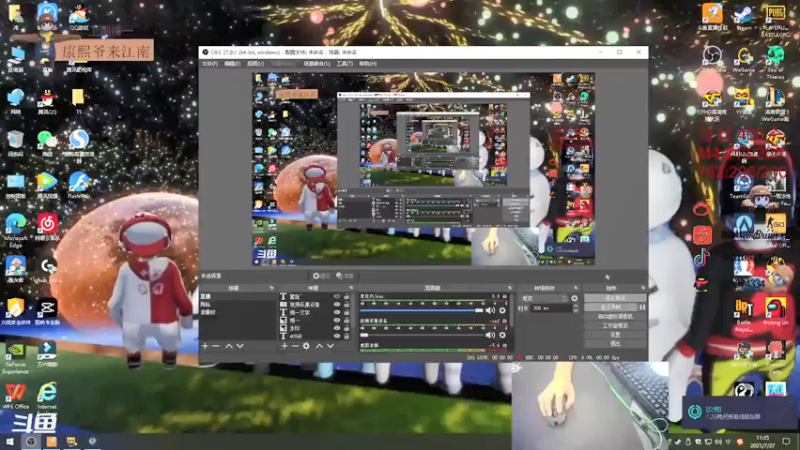Screen dimensions: 800x450
Task: Open the GeForce Experience desktop shortcut
Action: pyautogui.click(x=15, y=358)
